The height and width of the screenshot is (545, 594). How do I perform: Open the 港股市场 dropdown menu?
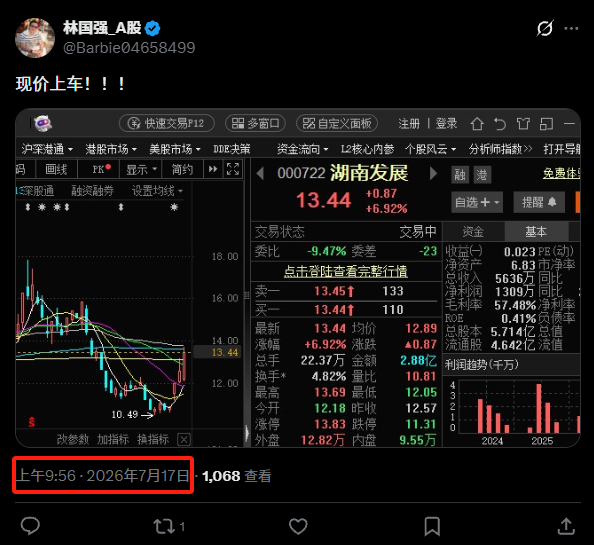[111, 149]
